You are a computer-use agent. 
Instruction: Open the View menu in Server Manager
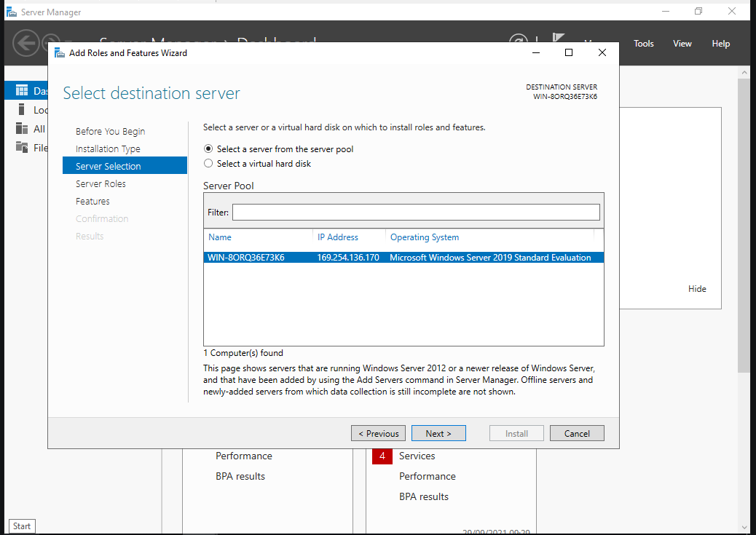tap(682, 44)
